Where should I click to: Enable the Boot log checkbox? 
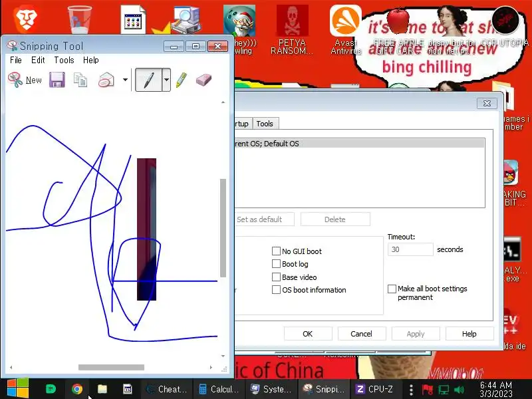coord(276,264)
